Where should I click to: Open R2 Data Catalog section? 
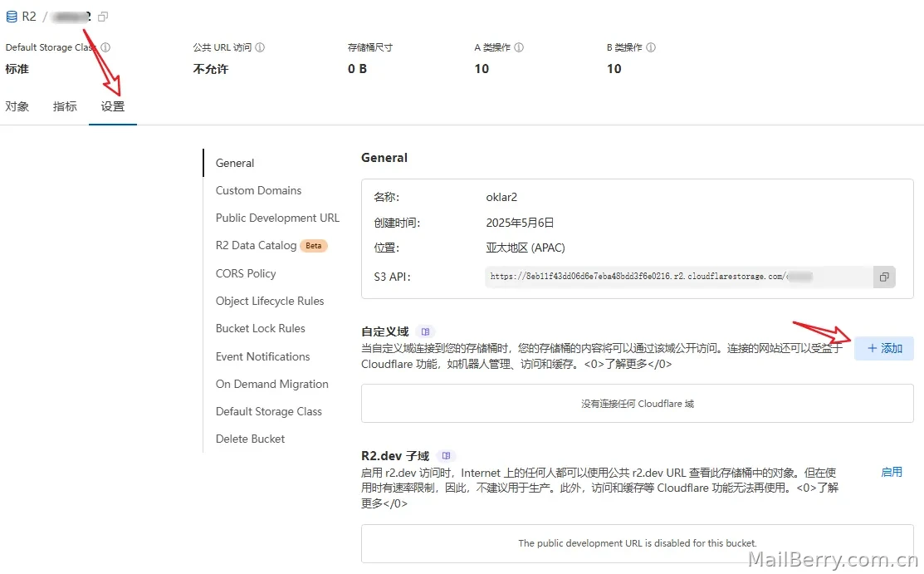(256, 245)
